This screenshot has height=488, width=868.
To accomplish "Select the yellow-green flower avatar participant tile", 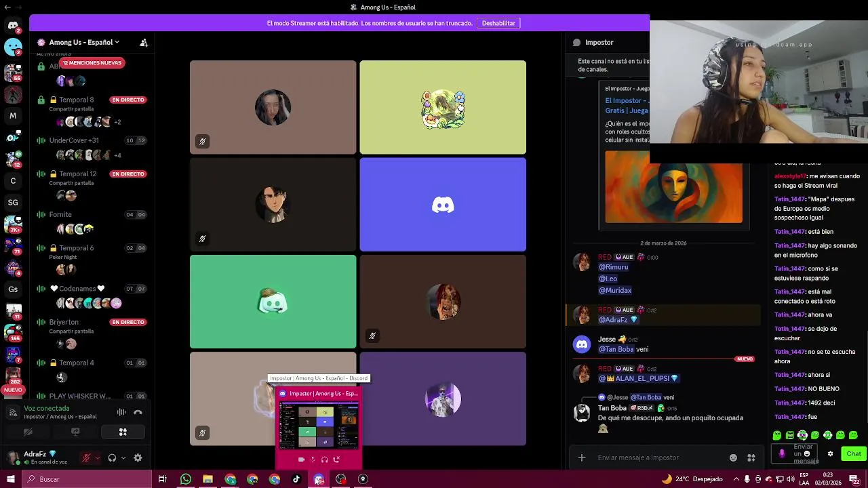I will [443, 107].
